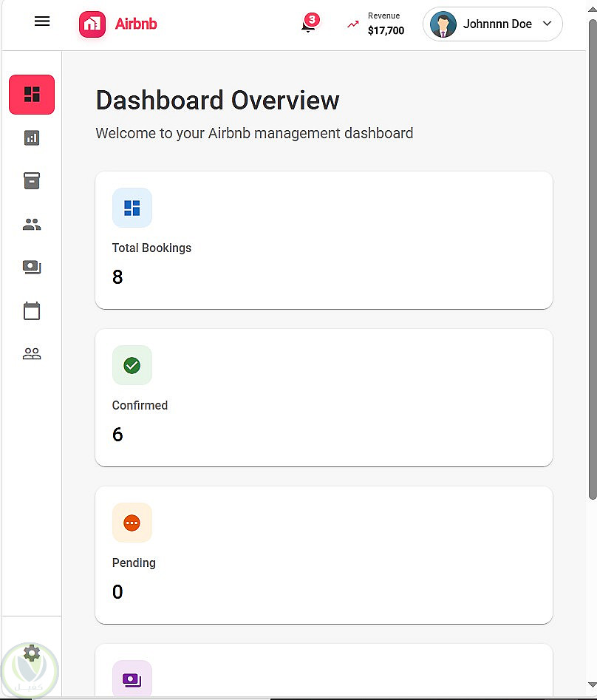The width and height of the screenshot is (597, 700).
Task: Open the archive box sidebar icon
Action: pos(32,180)
